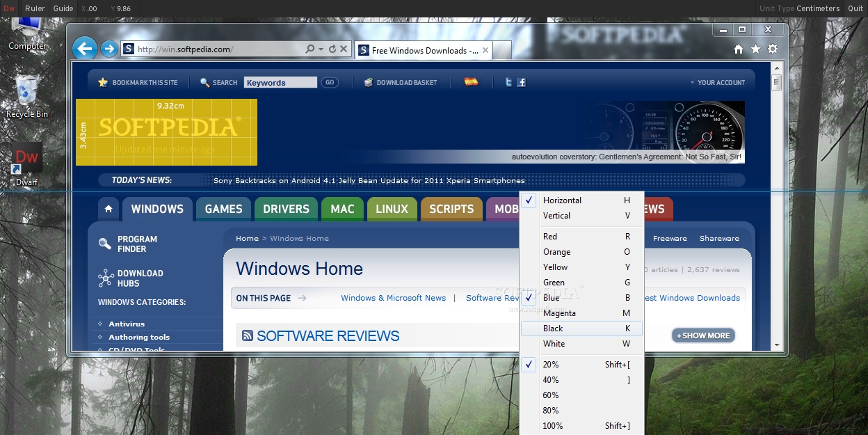Image resolution: width=868 pixels, height=435 pixels.
Task: Select the Dwarf desktop shortcut
Action: click(27, 166)
